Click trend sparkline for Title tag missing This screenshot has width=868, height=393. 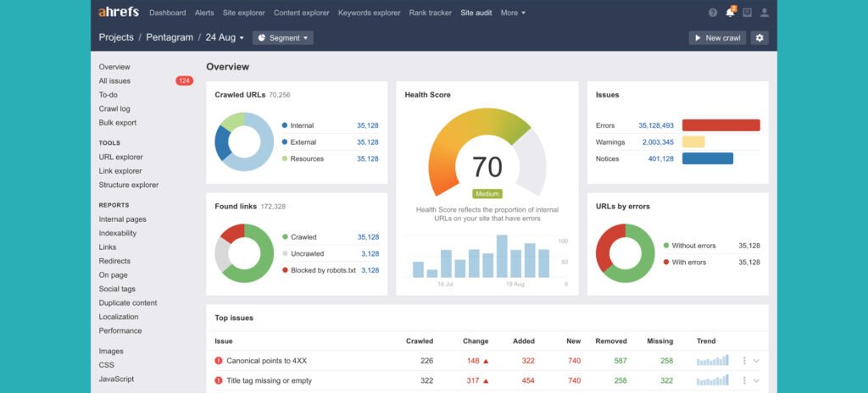712,380
